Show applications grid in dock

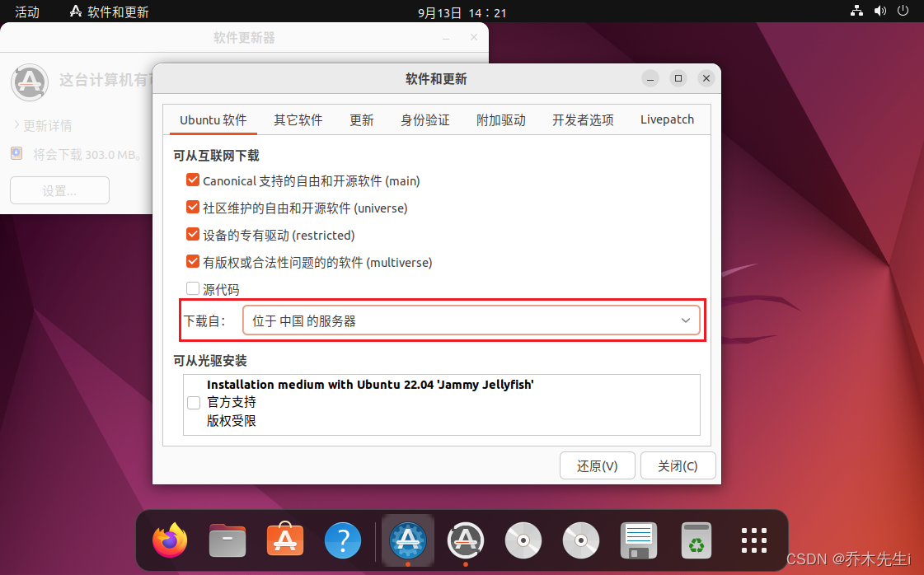click(753, 540)
